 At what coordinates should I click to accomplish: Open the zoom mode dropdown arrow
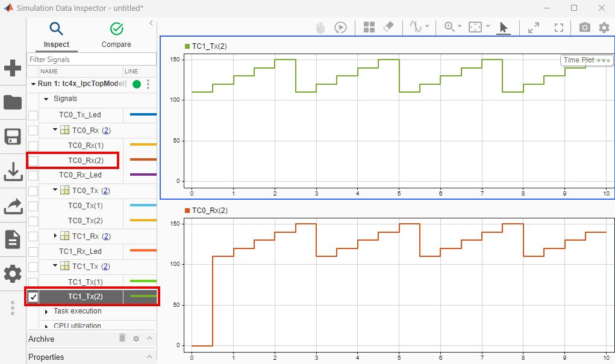click(460, 26)
